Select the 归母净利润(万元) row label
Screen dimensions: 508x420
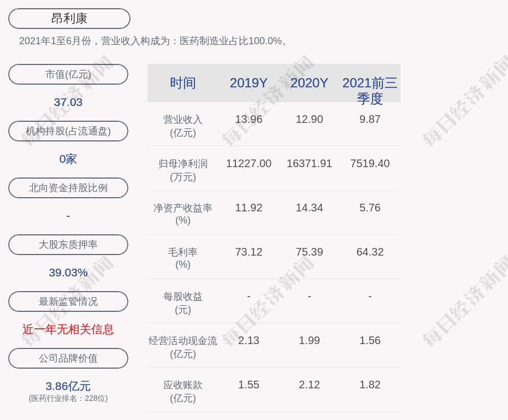click(182, 170)
